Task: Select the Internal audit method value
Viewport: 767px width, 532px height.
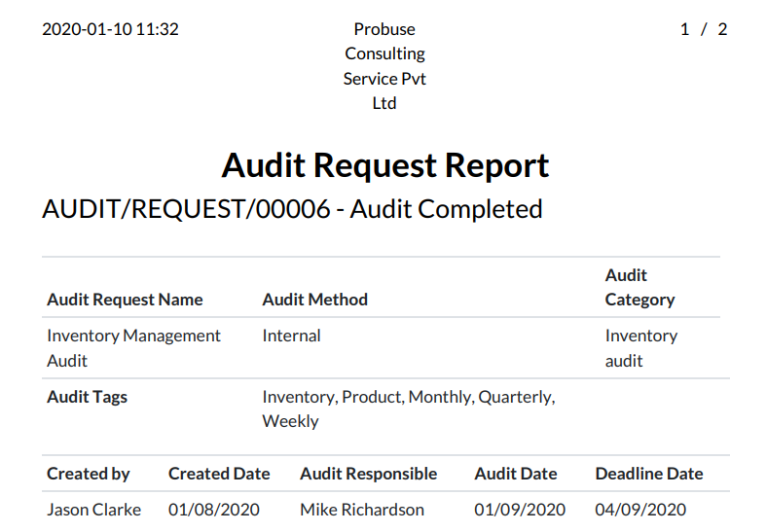Action: coord(292,336)
